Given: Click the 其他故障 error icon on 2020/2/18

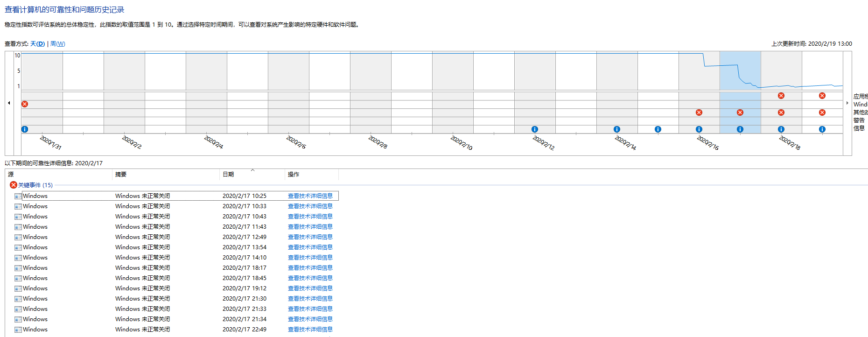Looking at the screenshot, I should pos(781,112).
